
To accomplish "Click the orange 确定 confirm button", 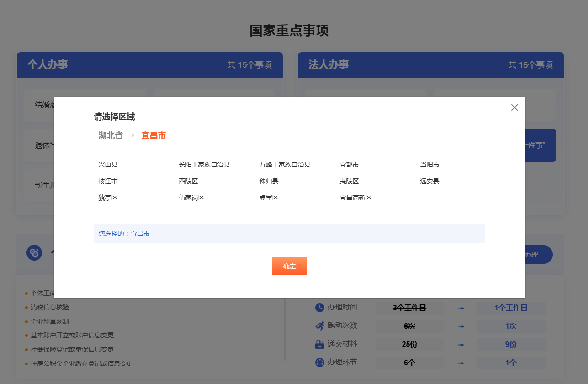I will pos(289,266).
